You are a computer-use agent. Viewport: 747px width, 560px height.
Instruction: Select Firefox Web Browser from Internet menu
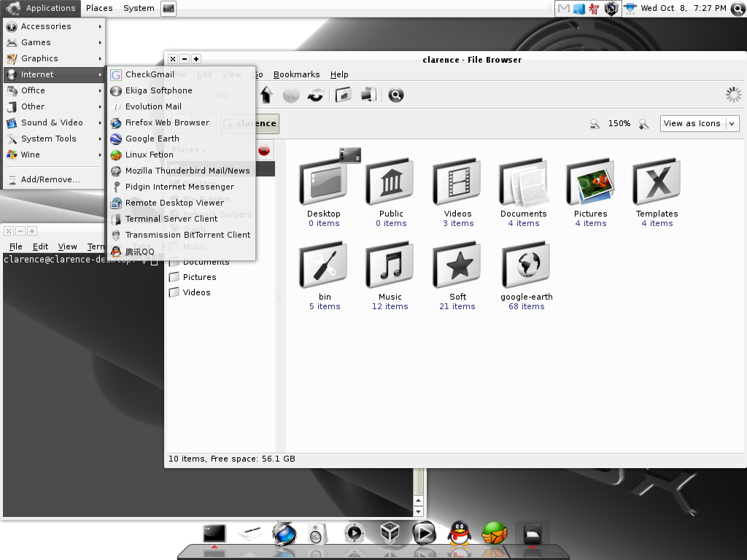click(181, 122)
